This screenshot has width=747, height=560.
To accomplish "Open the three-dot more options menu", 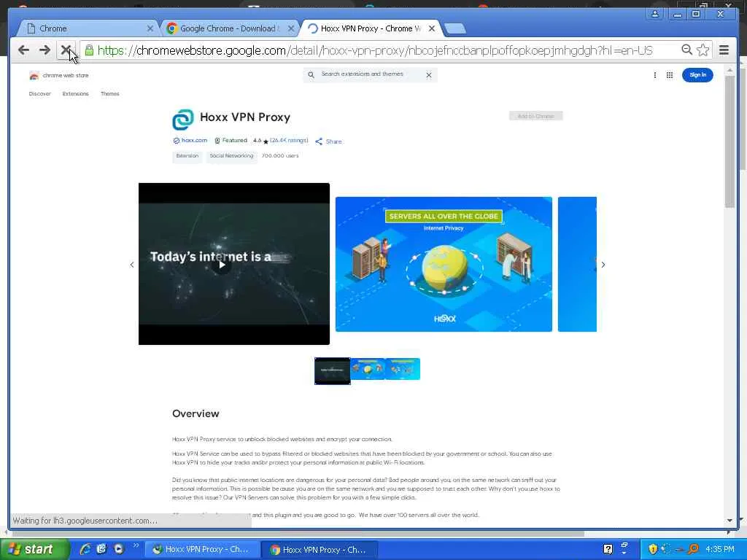I will tap(655, 75).
